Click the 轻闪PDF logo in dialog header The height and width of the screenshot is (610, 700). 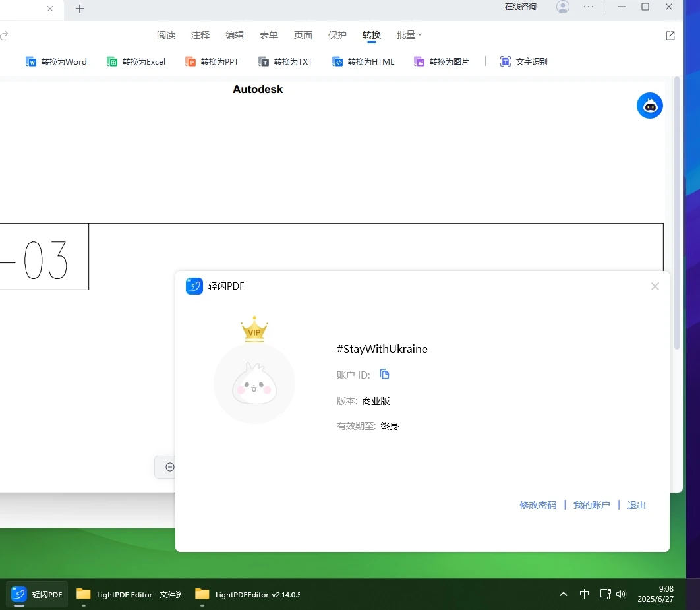pos(194,286)
